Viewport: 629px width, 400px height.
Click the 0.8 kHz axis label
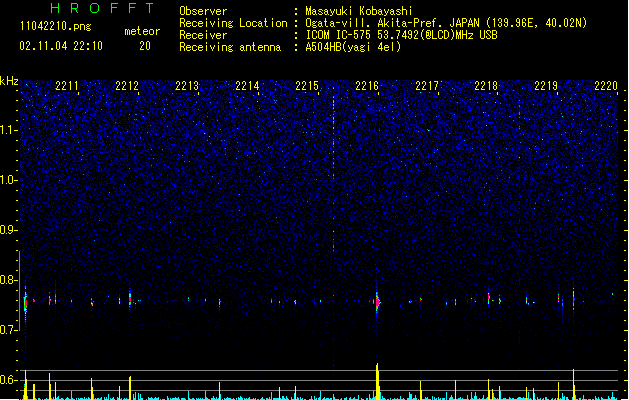tap(9, 280)
